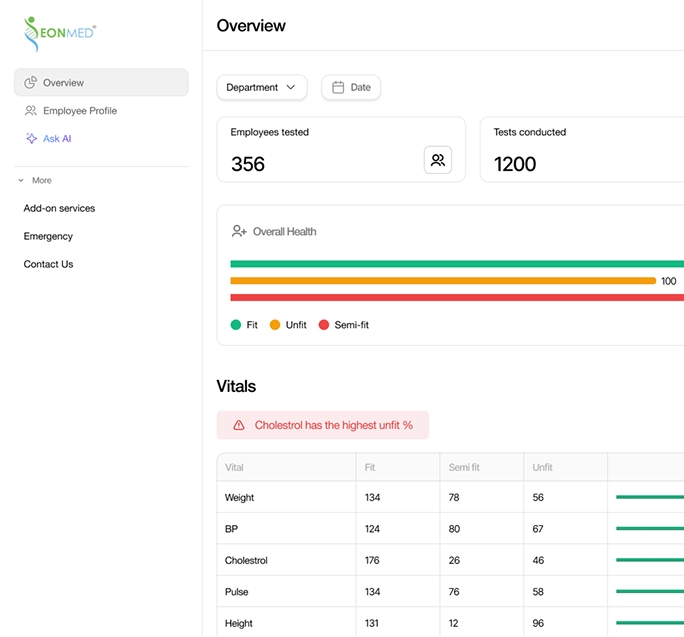Viewport: 684px width, 637px height.
Task: Toggle the Unfit legend orange dot
Action: point(275,325)
